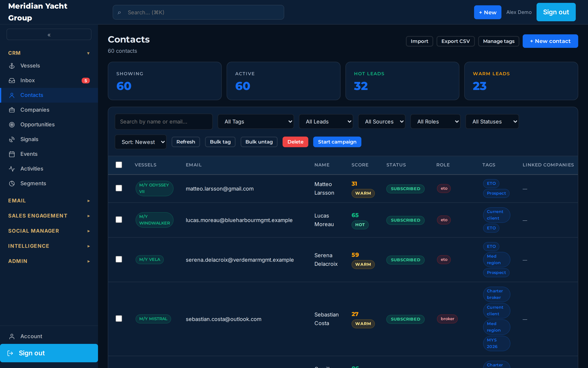Check the box for Matteo Larsson

119,188
